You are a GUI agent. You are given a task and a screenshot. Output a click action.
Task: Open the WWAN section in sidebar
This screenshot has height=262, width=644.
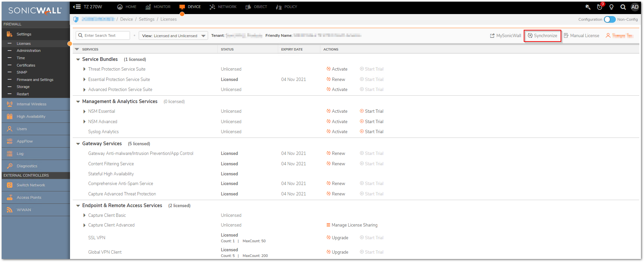[x=24, y=210]
